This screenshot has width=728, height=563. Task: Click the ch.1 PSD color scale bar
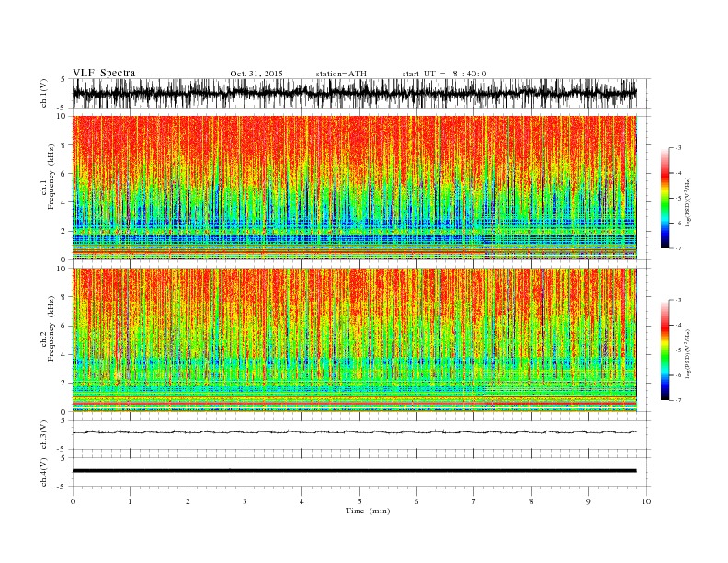(665, 198)
